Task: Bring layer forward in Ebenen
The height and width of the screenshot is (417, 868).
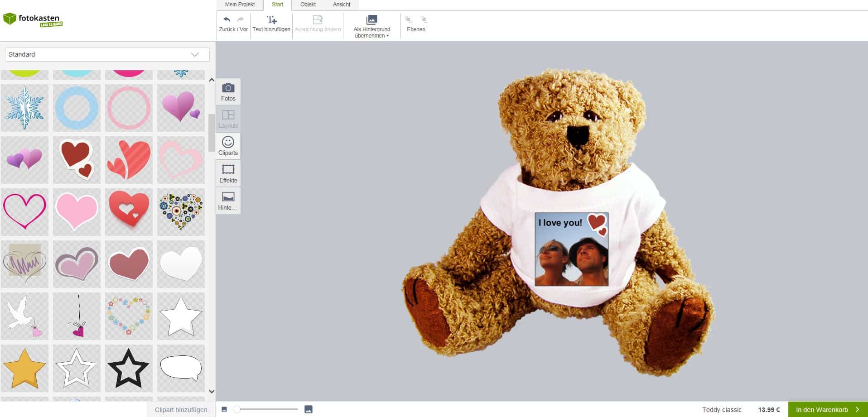Action: point(408,19)
